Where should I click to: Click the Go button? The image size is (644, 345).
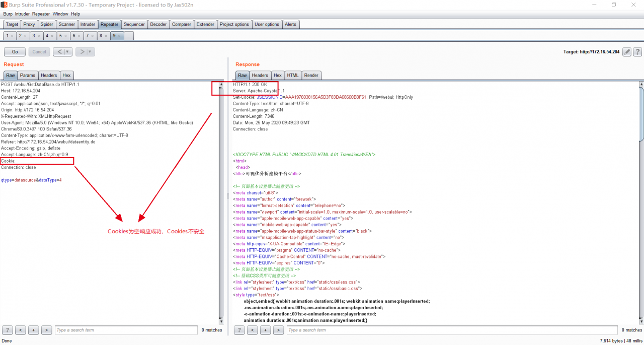click(15, 52)
